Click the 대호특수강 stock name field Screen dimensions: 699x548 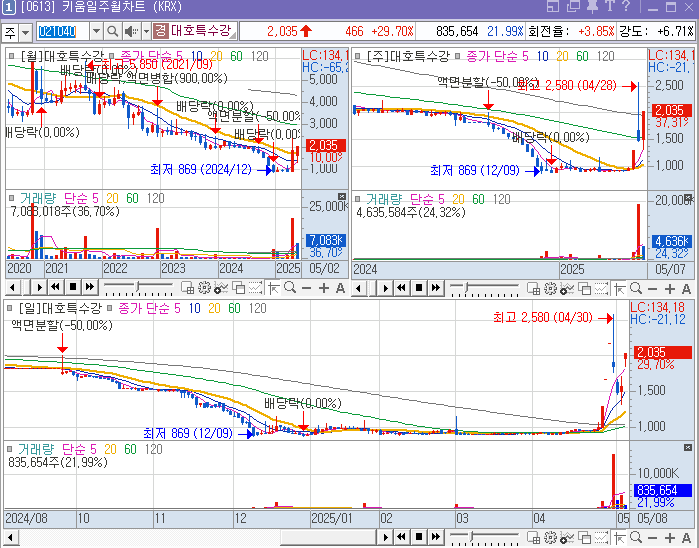(x=201, y=31)
